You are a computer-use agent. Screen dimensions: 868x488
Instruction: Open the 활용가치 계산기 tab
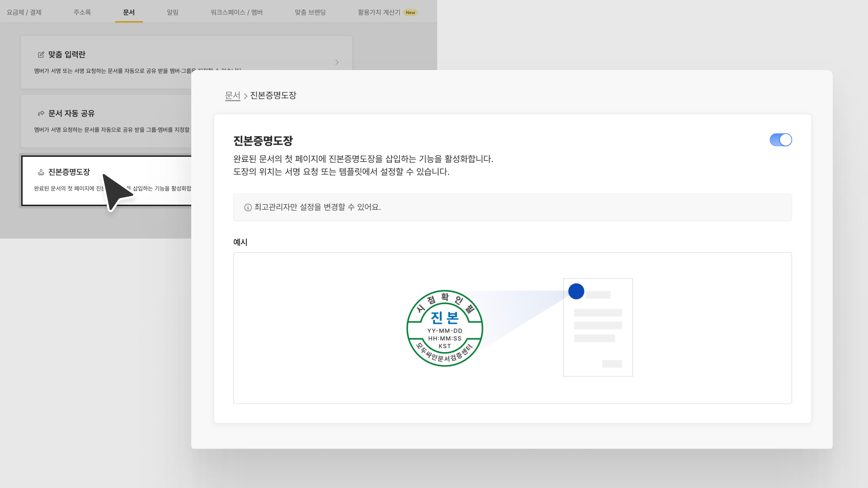379,12
